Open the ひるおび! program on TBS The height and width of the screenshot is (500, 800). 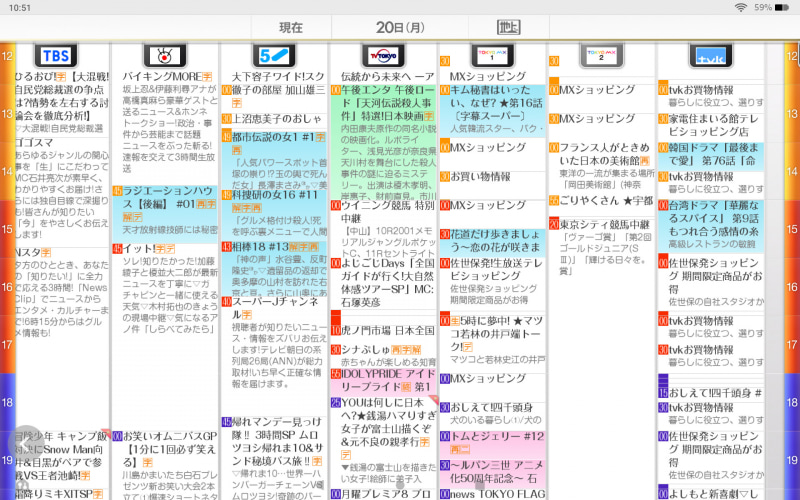pyautogui.click(x=62, y=103)
